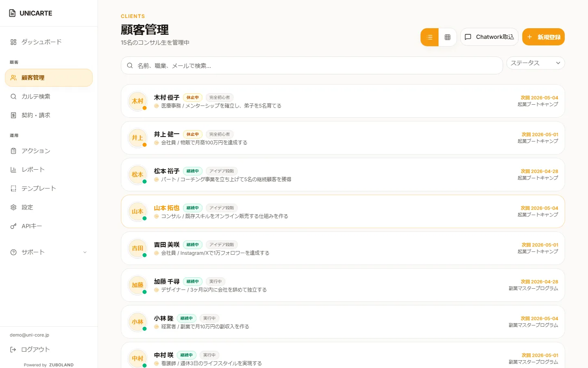This screenshot has height=368, width=588.
Task: Click the Chatwork speech bubble icon
Action: [x=468, y=37]
